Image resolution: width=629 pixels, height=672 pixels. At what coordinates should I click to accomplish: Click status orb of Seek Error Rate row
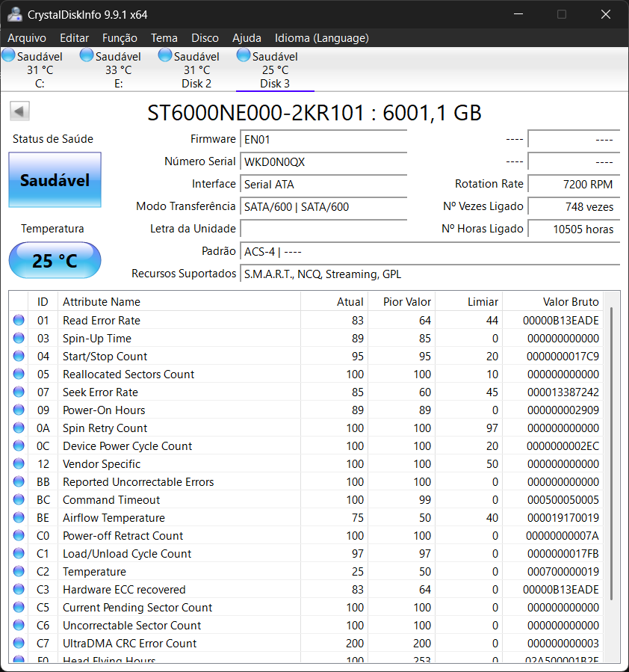[x=19, y=392]
